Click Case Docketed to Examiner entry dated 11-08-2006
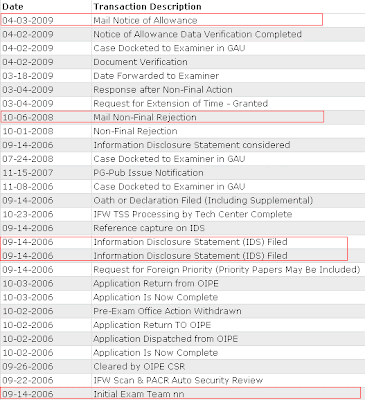The image size is (365, 400). (169, 187)
